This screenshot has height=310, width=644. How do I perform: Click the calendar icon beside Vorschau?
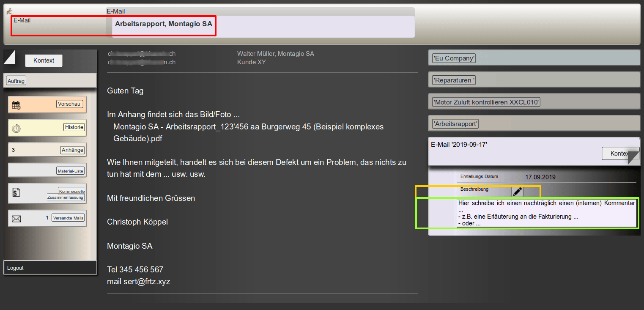coord(16,105)
